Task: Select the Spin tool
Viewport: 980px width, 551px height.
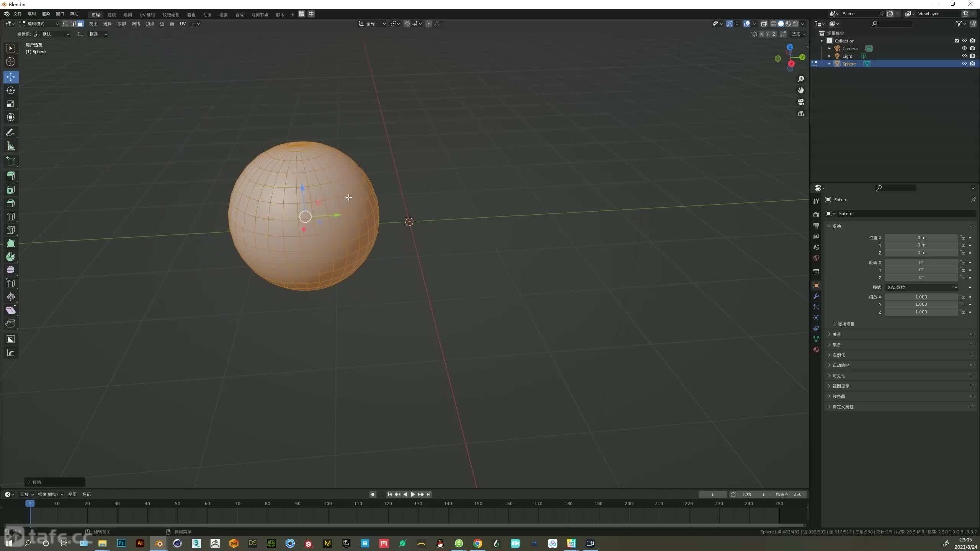Action: (x=11, y=257)
